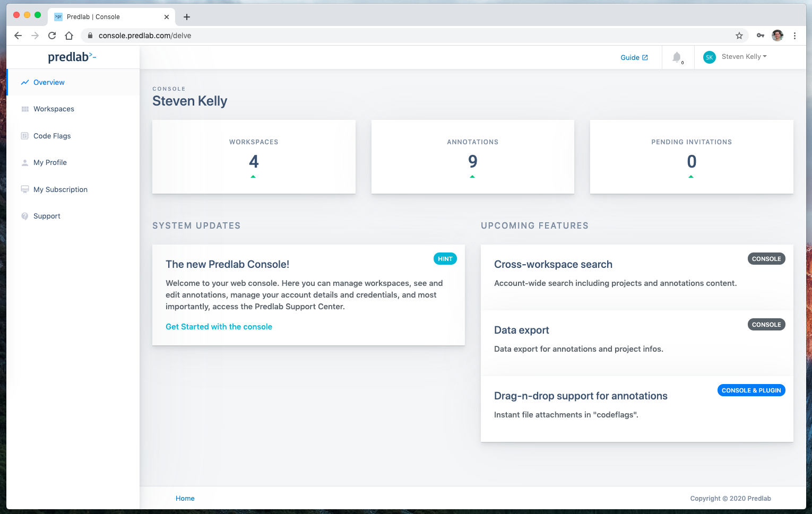Open the Steven Kelly user dropdown
Screen dimensions: 812x514
(744, 57)
